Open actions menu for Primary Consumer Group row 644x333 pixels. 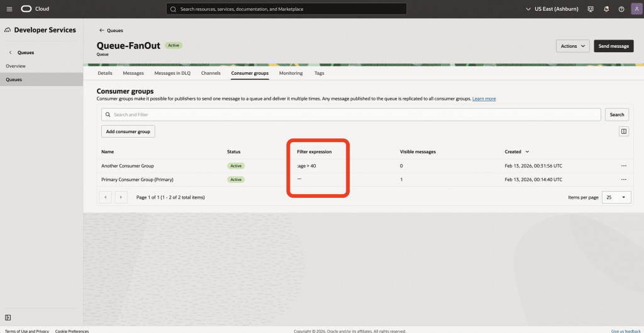pyautogui.click(x=623, y=179)
